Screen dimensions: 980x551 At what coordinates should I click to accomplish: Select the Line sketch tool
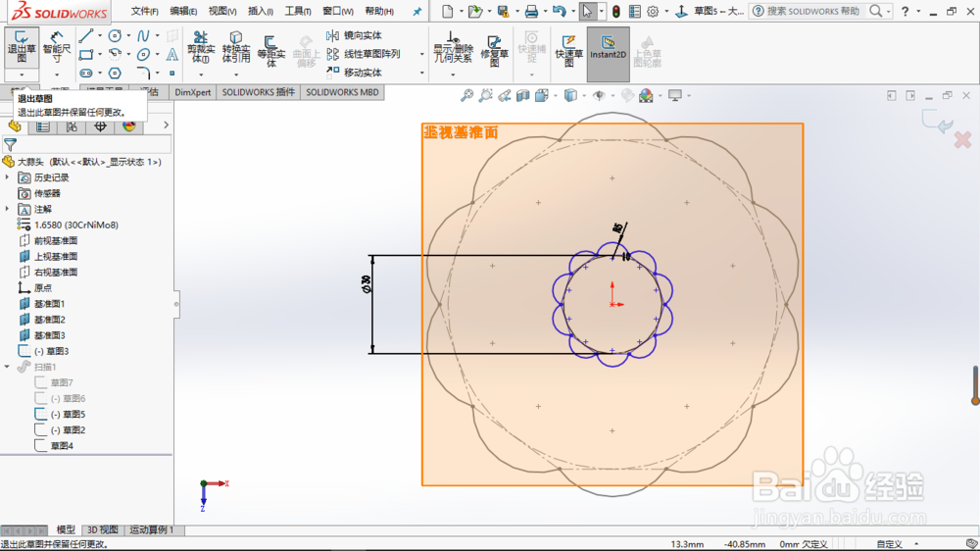(86, 36)
